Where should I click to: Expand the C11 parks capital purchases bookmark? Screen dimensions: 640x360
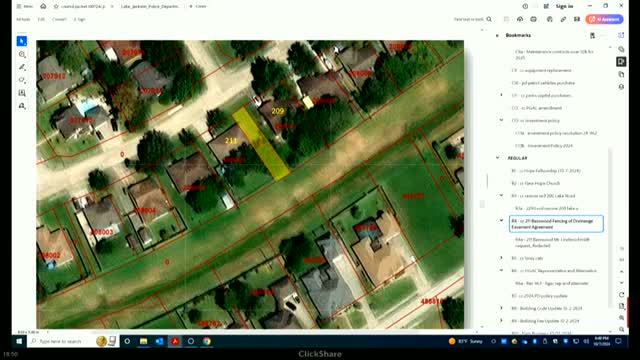[x=502, y=95]
